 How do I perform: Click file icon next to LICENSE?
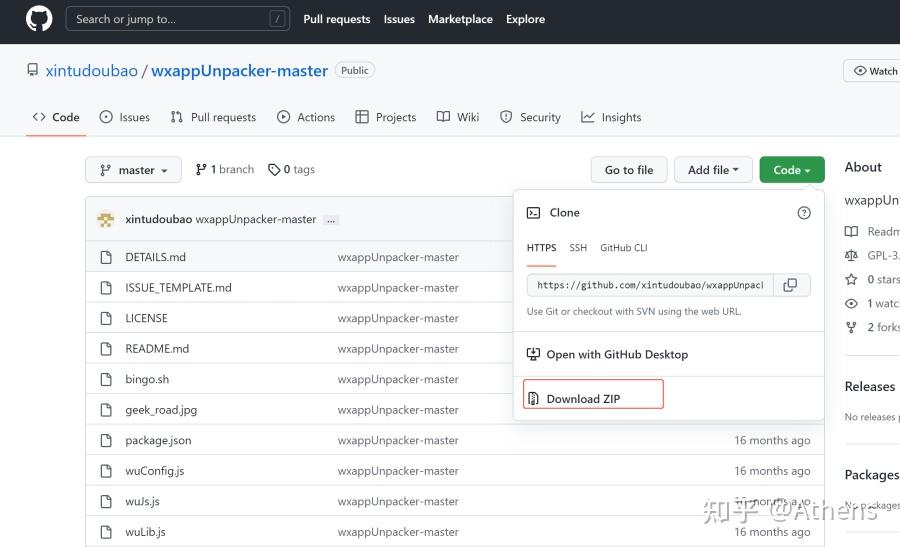106,318
